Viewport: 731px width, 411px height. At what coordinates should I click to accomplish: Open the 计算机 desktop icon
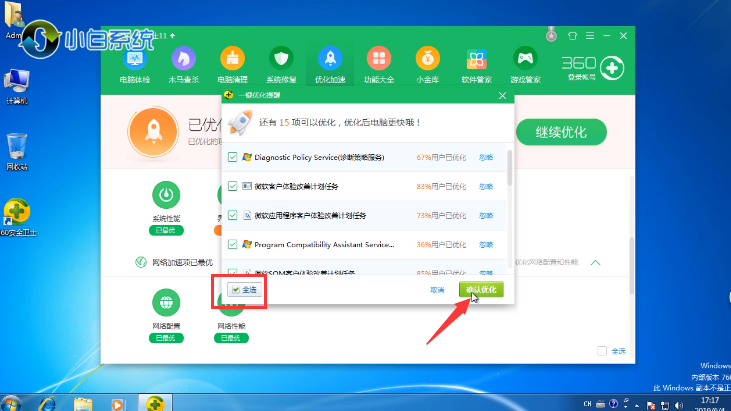pyautogui.click(x=17, y=87)
